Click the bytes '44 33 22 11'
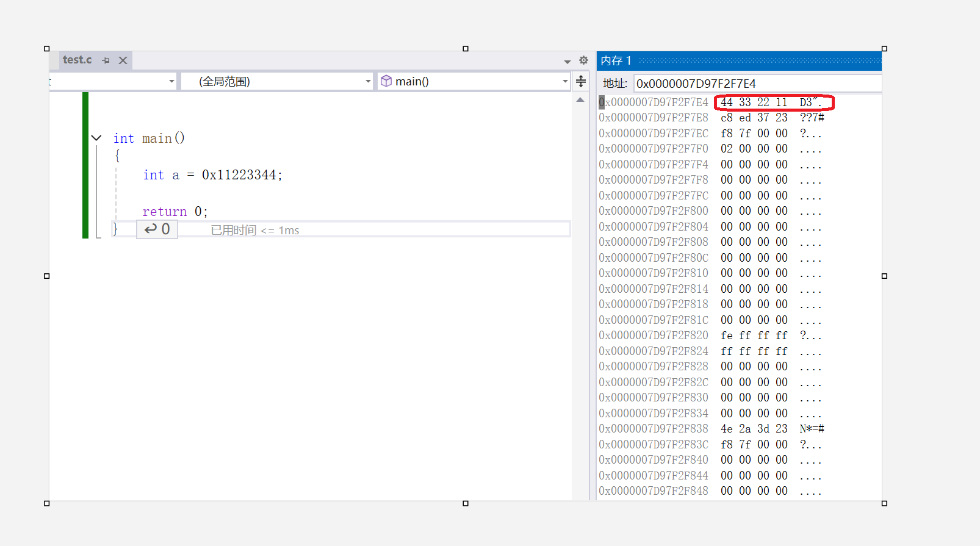Viewport: 980px width, 546px height. (754, 102)
